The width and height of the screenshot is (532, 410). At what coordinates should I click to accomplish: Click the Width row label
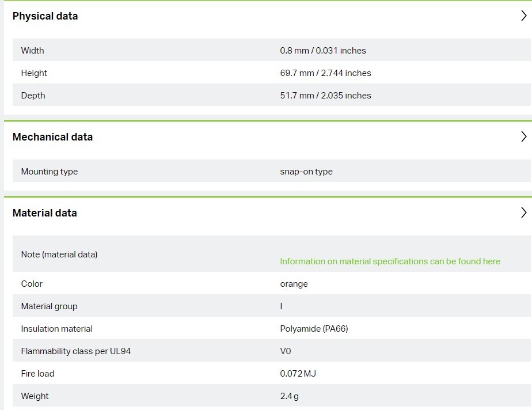[x=32, y=51]
